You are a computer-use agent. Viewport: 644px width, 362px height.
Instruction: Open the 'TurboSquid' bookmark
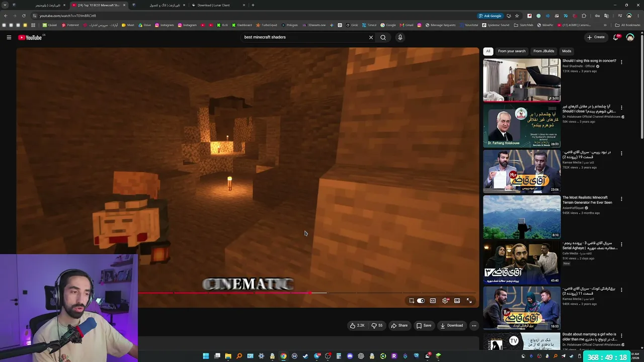[x=267, y=25]
